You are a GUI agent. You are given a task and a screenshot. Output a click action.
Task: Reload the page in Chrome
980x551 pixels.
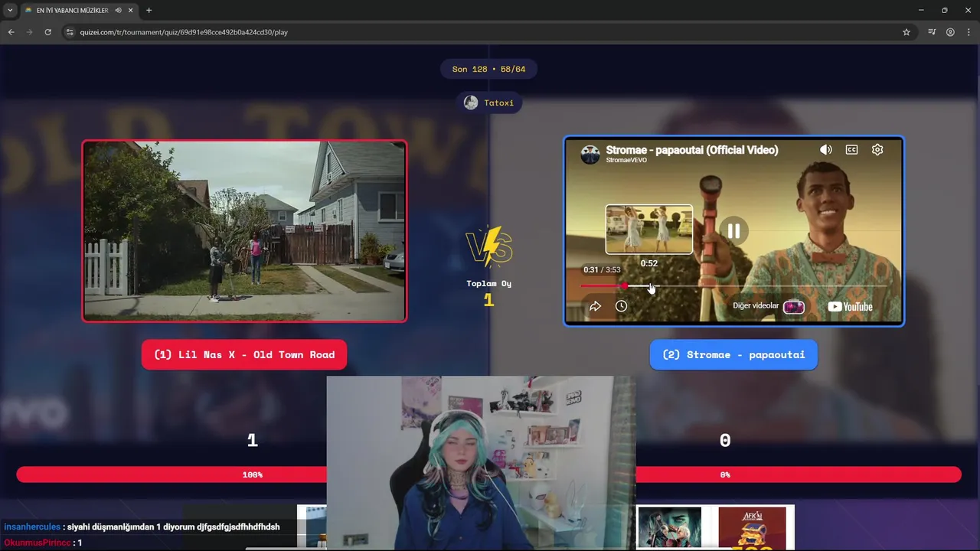pyautogui.click(x=47, y=32)
